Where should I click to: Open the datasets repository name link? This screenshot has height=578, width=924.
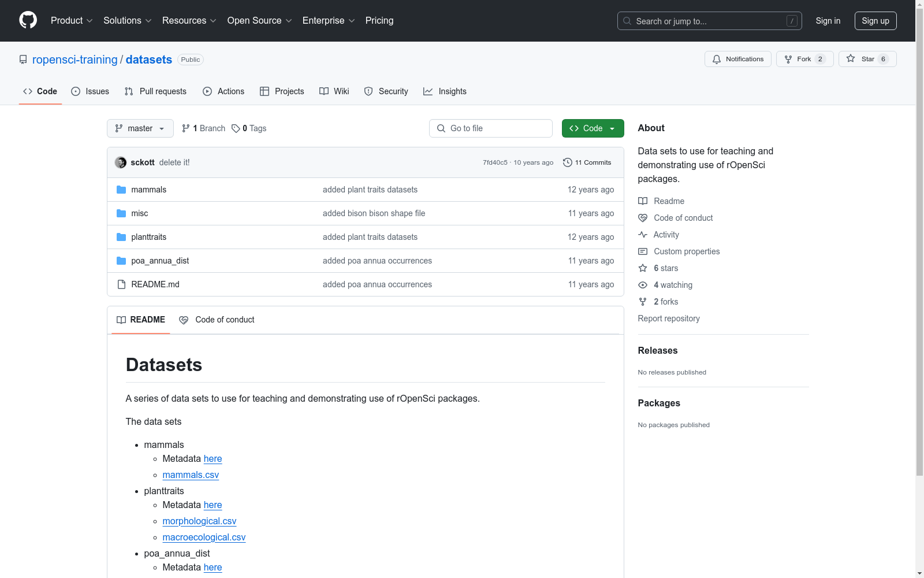coord(149,60)
